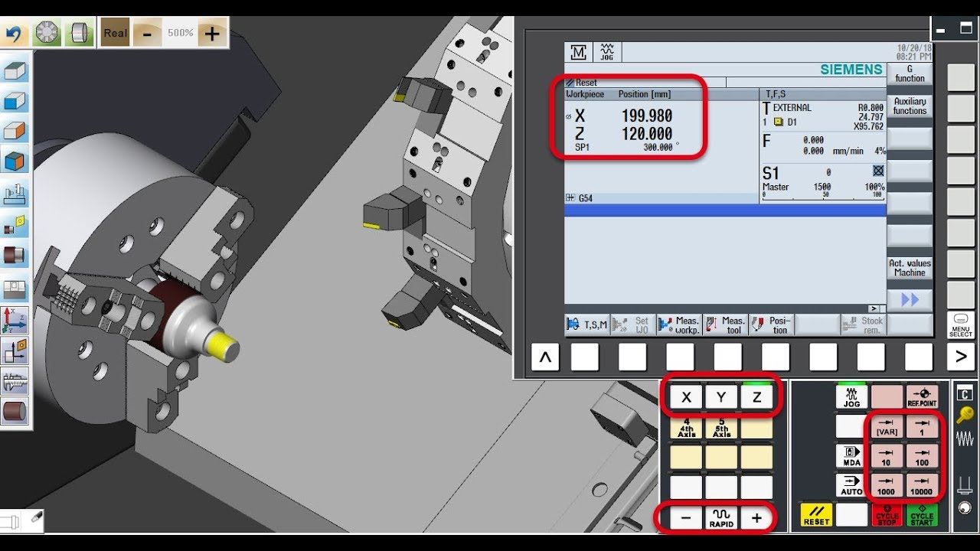Select the [VAR] increment key
Viewport: 980px width, 551px height.
point(887,427)
